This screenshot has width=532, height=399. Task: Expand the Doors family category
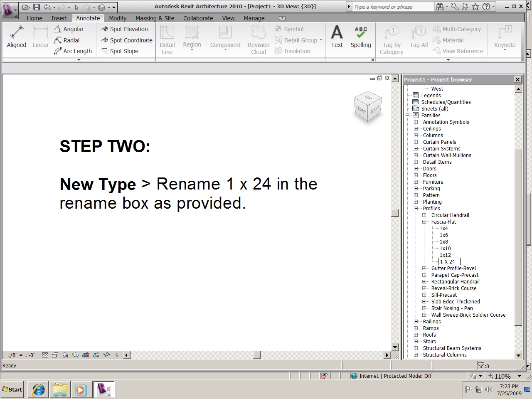tap(416, 169)
